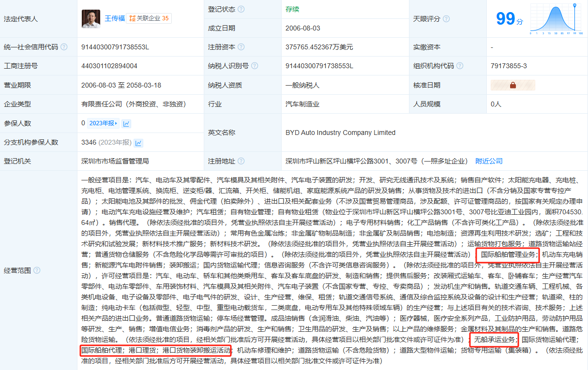The width and height of the screenshot is (588, 370).
Task: Click the 工商注册号 label
Action: click(21, 66)
